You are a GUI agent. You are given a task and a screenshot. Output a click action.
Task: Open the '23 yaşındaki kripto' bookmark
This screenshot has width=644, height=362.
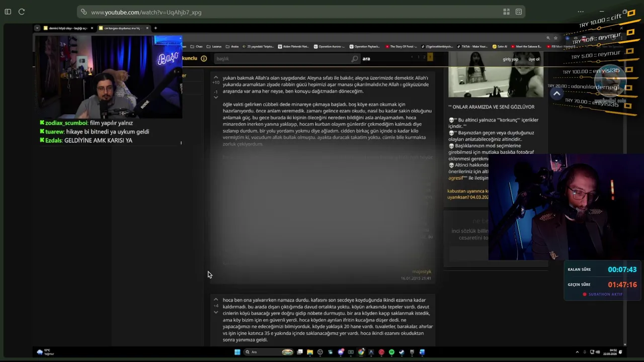pos(258,46)
